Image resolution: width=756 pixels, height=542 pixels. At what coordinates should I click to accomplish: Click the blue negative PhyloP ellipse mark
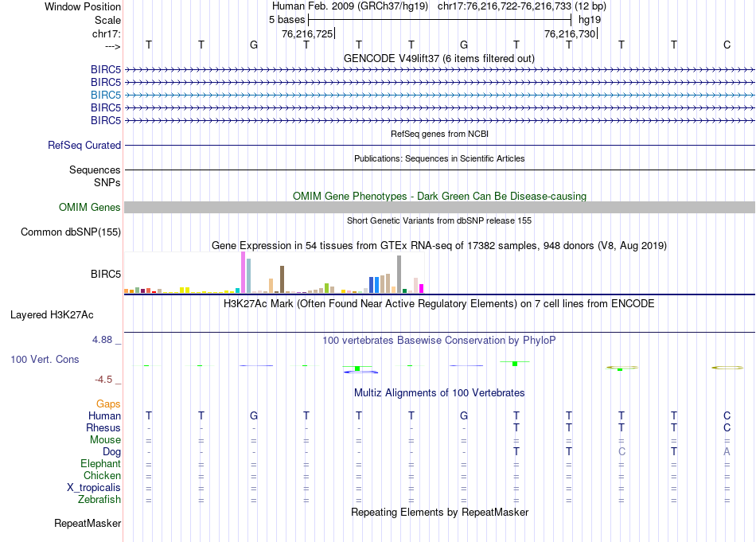360,372
